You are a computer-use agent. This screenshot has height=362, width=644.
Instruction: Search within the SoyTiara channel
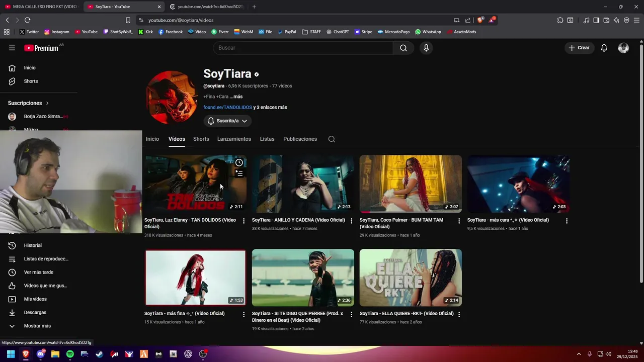click(332, 139)
